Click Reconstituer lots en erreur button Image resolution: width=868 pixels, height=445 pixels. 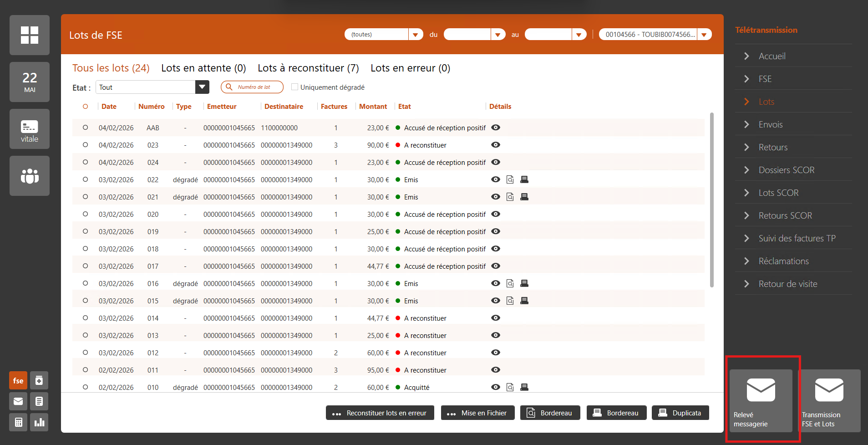point(380,413)
